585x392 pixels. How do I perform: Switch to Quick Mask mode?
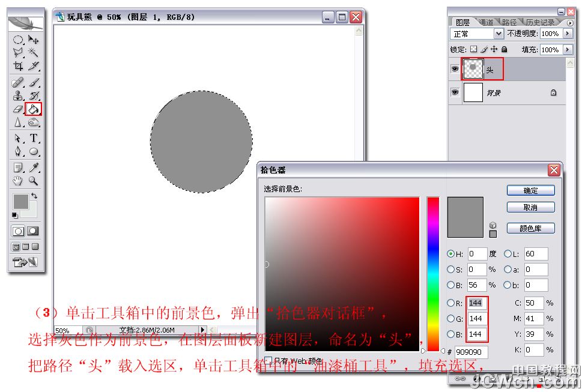[33, 231]
